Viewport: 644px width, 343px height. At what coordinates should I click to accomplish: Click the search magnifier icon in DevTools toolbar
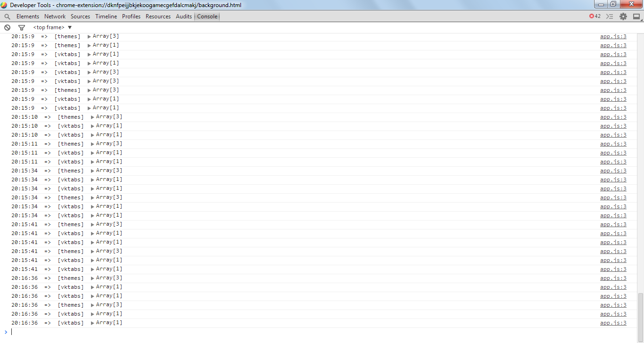point(7,16)
